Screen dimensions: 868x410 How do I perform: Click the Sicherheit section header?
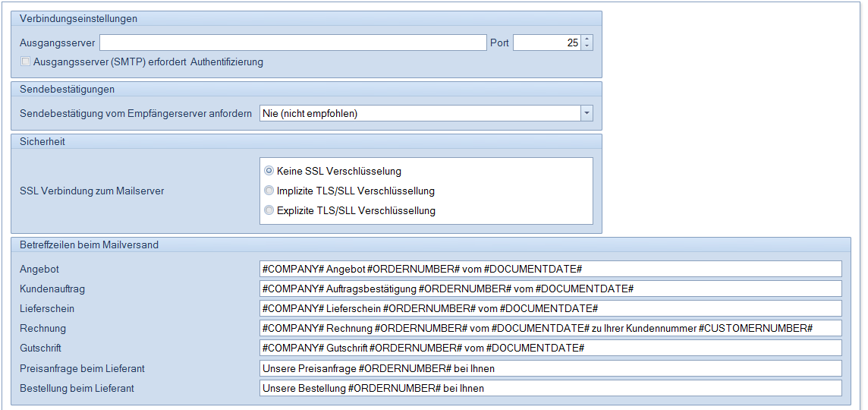(x=43, y=141)
